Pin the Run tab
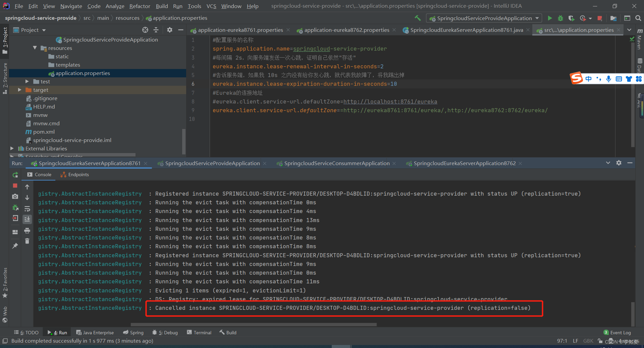This screenshot has height=348, width=644. click(x=15, y=246)
